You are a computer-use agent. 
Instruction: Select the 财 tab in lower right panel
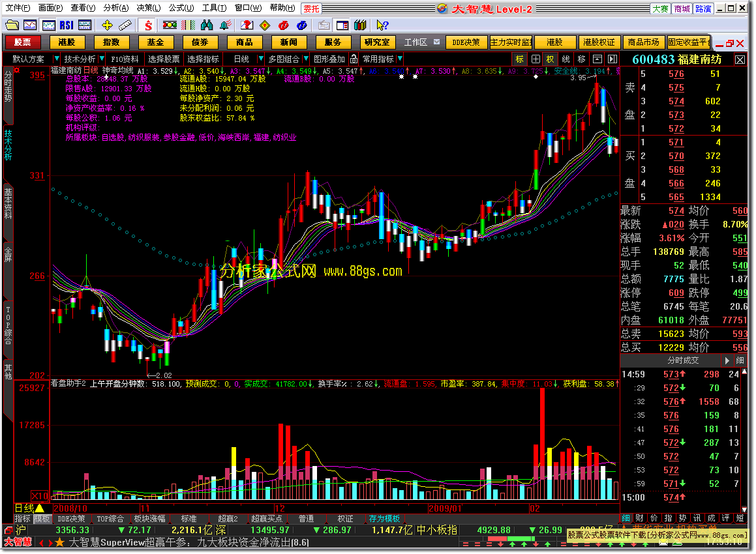639,518
